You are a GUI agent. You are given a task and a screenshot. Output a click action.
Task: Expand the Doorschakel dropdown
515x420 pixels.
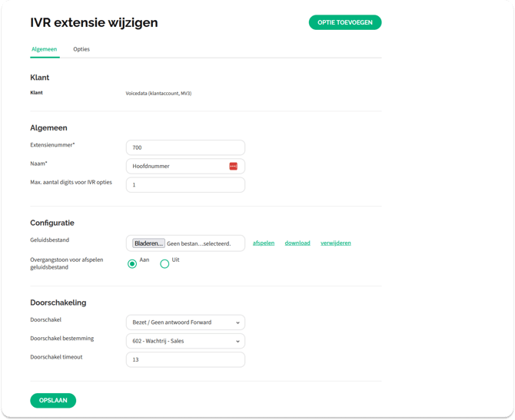185,322
